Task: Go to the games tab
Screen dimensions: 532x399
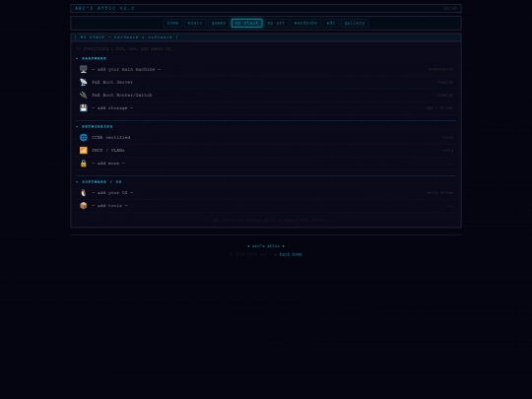Action: 219,23
